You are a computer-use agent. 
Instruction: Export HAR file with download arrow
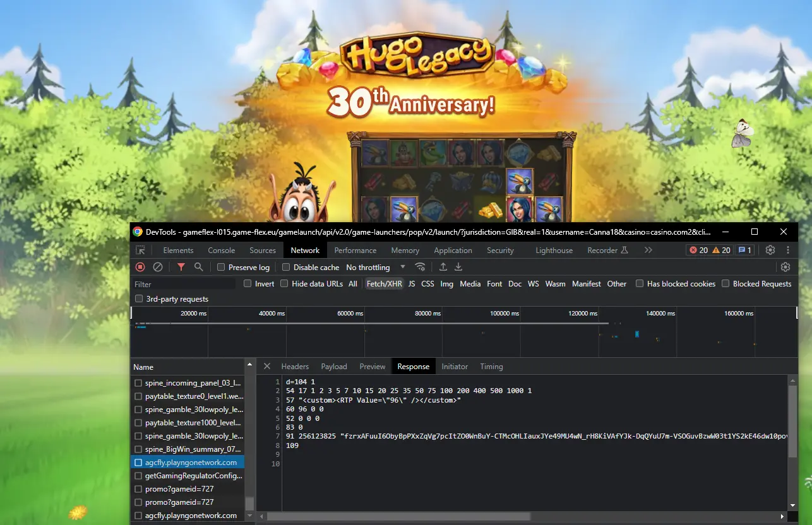click(x=459, y=268)
